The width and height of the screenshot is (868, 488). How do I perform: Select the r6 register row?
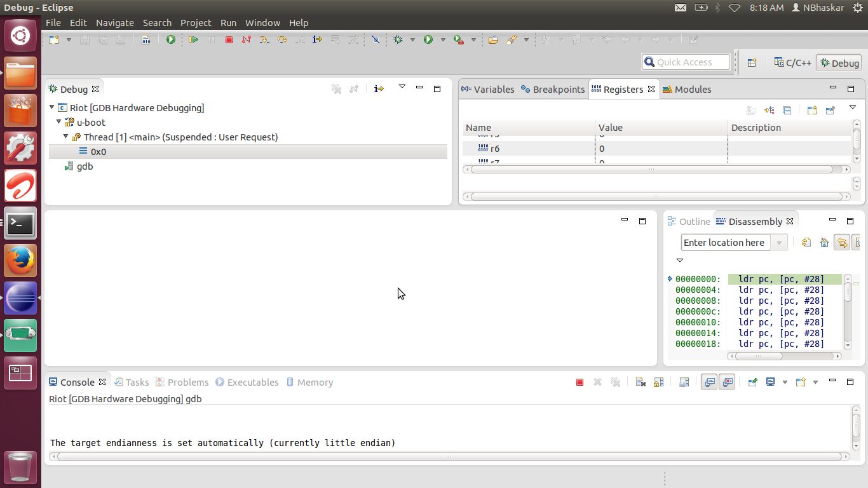tap(656, 149)
